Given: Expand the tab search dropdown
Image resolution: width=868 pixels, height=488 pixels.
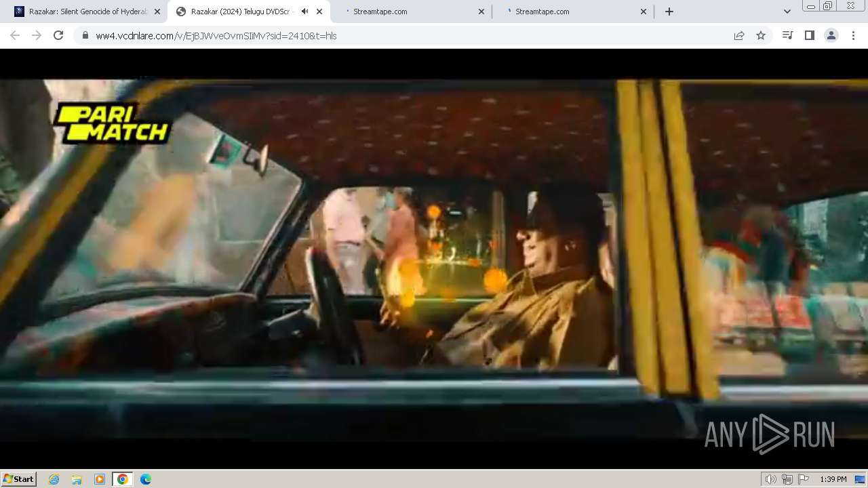Looking at the screenshot, I should 787,12.
